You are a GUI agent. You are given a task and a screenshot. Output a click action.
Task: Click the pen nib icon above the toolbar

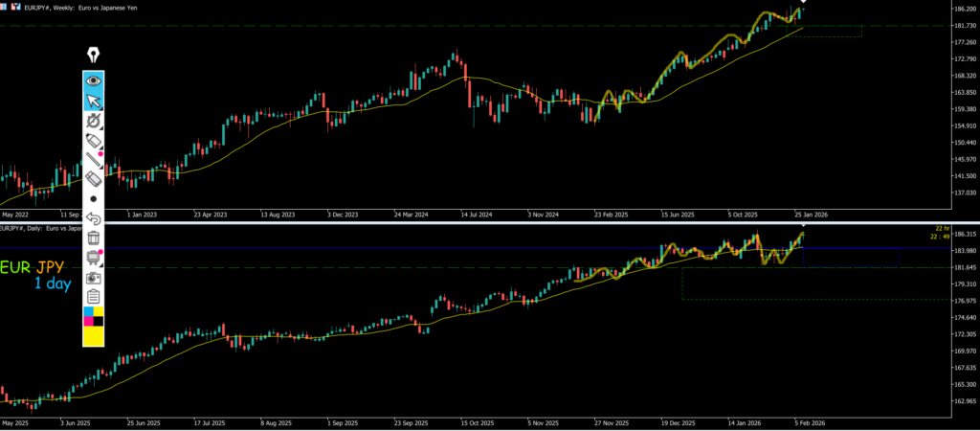coord(95,54)
